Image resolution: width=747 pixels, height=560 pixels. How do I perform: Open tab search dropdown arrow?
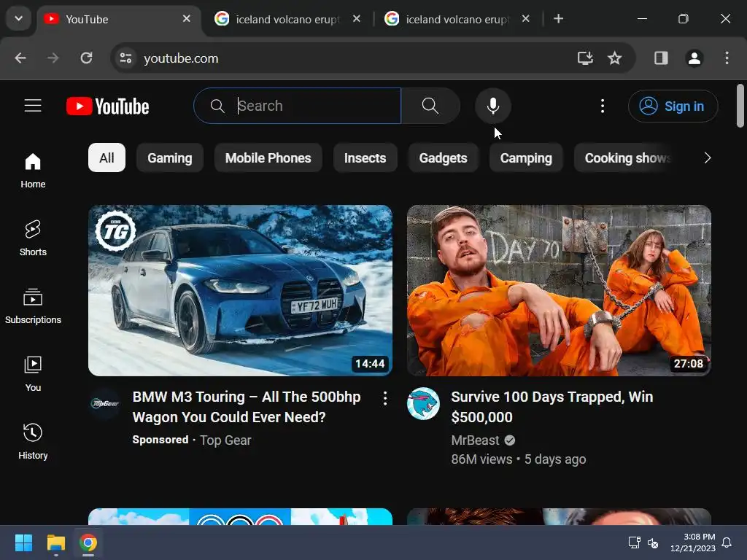pos(18,19)
